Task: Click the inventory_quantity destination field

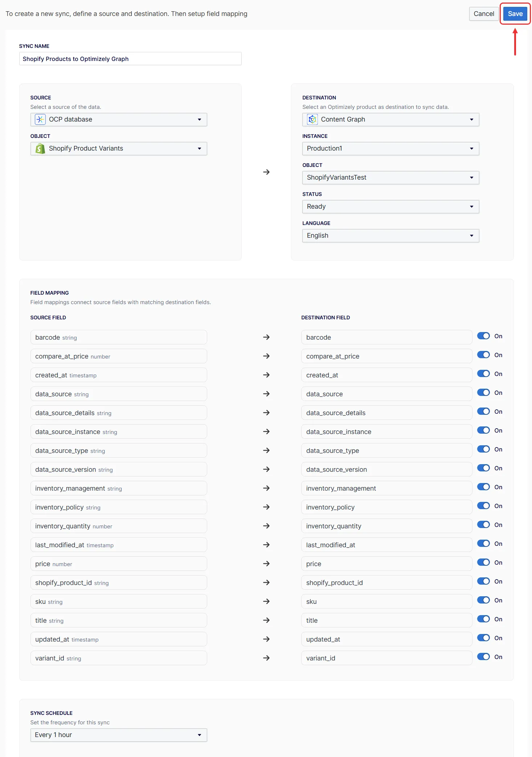Action: pyautogui.click(x=386, y=526)
